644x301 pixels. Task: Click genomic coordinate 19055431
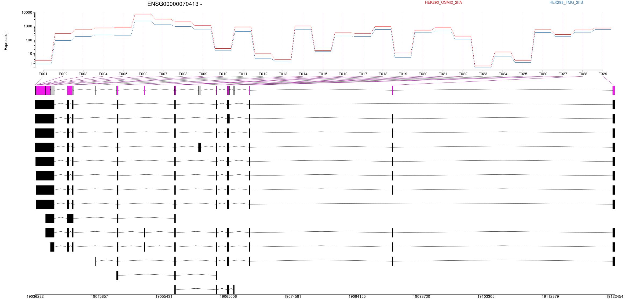pyautogui.click(x=164, y=297)
